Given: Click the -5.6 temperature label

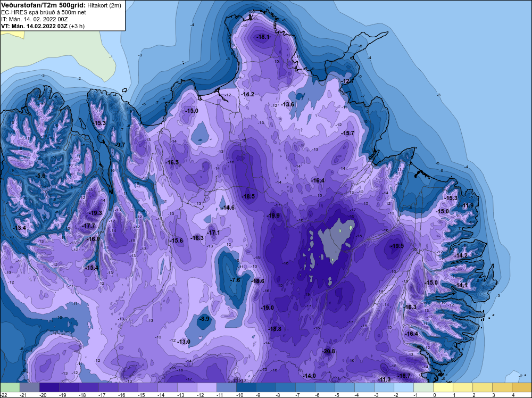Looking at the screenshot, I should pos(40,176).
